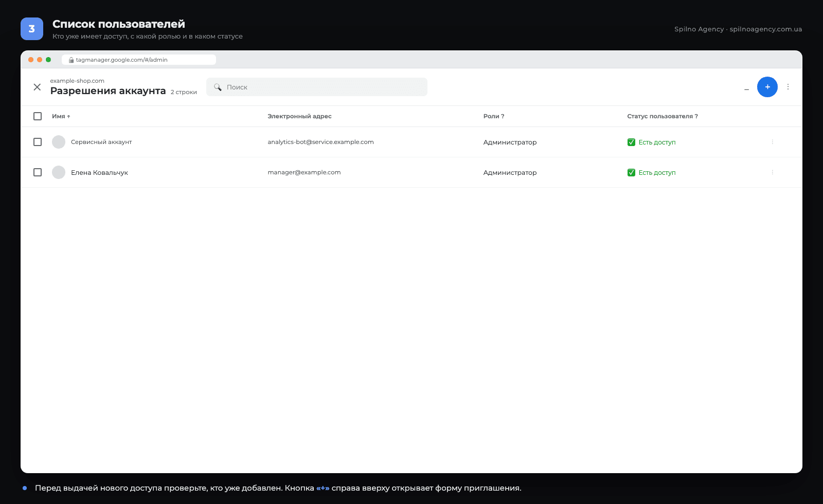Open row options for Сервисный аккаунт
The image size is (823, 504).
[772, 142]
